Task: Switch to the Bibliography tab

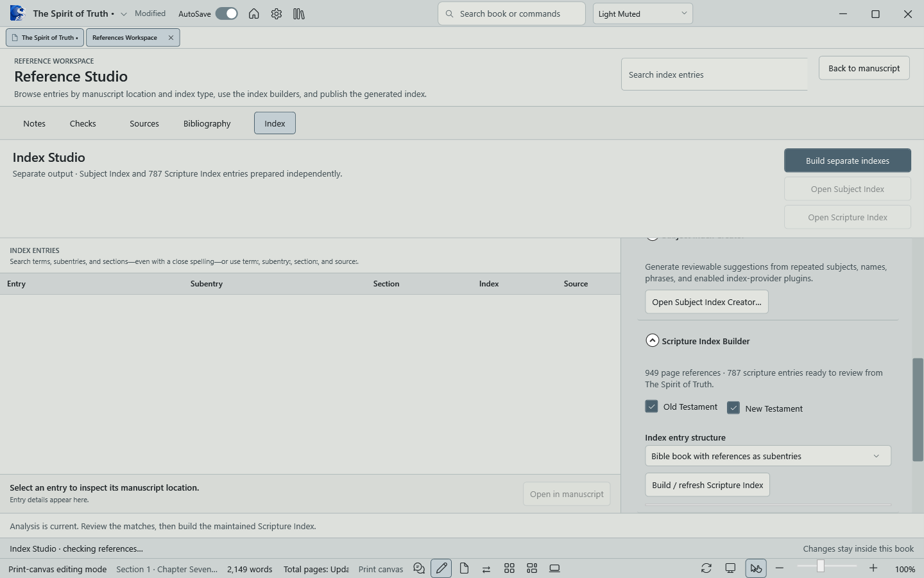Action: pos(207,123)
